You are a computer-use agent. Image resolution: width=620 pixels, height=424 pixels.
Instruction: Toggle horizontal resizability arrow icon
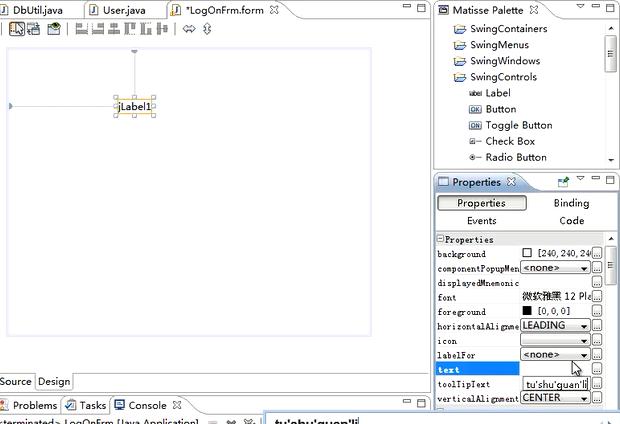coord(189,29)
